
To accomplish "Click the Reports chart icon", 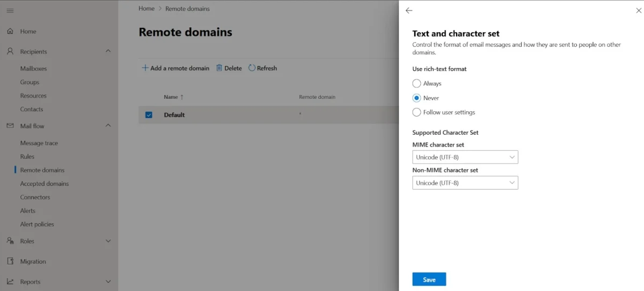I will point(10,281).
